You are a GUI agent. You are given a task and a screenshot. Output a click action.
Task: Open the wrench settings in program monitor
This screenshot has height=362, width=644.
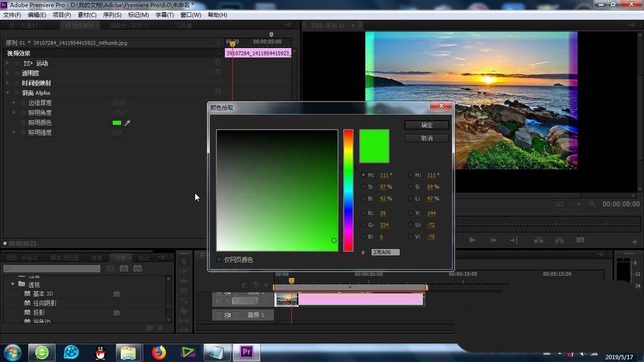[x=592, y=204]
